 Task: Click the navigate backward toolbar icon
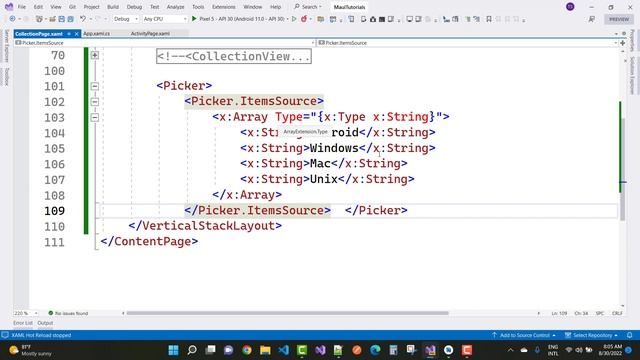(12, 19)
